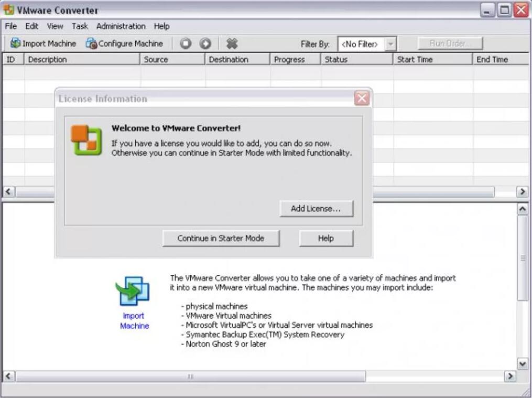Open the Help menu
Screen dimensions: 532x398
[161, 26]
